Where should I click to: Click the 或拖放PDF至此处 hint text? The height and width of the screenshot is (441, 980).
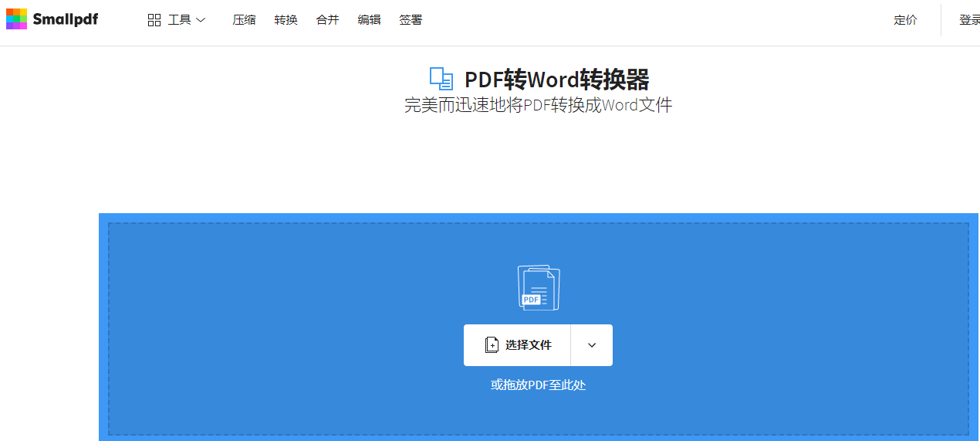pyautogui.click(x=538, y=385)
